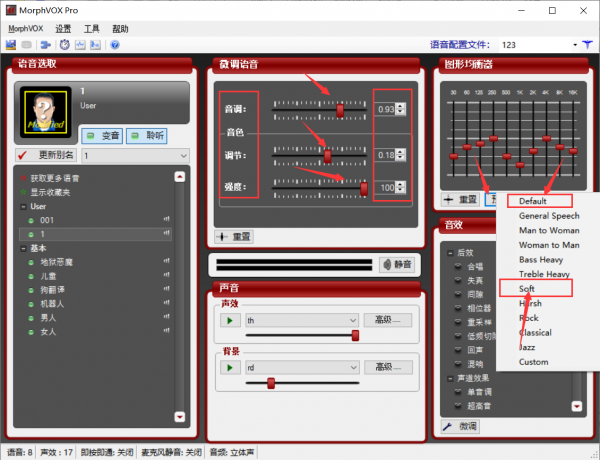Click the 静音 mute button
This screenshot has width=600, height=460.
point(397,264)
